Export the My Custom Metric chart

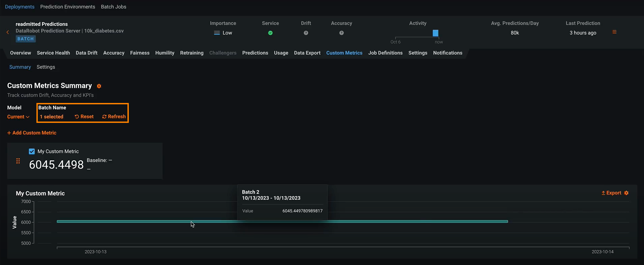tap(611, 193)
